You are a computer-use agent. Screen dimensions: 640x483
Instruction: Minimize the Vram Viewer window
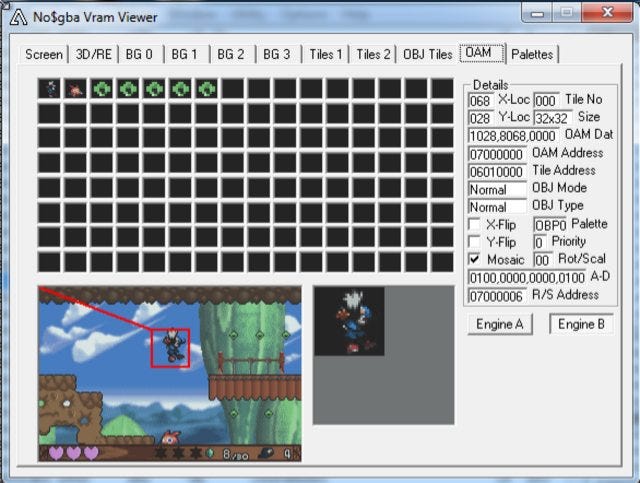pyautogui.click(x=538, y=13)
